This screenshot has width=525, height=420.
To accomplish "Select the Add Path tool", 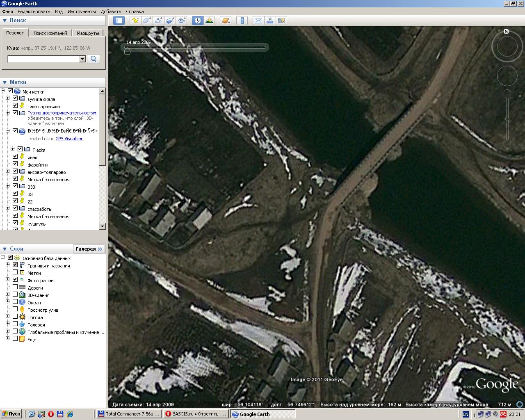I will pyautogui.click(x=158, y=20).
